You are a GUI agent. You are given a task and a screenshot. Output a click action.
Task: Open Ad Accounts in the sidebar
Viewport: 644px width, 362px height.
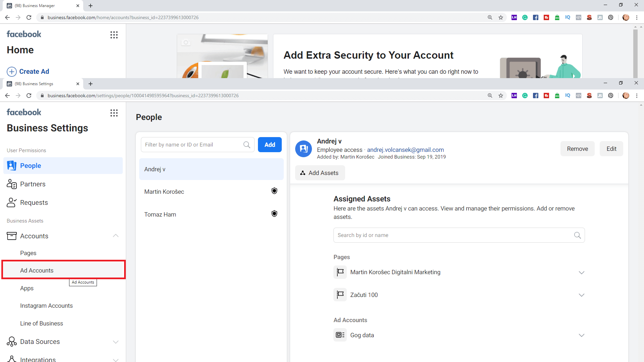pos(37,270)
